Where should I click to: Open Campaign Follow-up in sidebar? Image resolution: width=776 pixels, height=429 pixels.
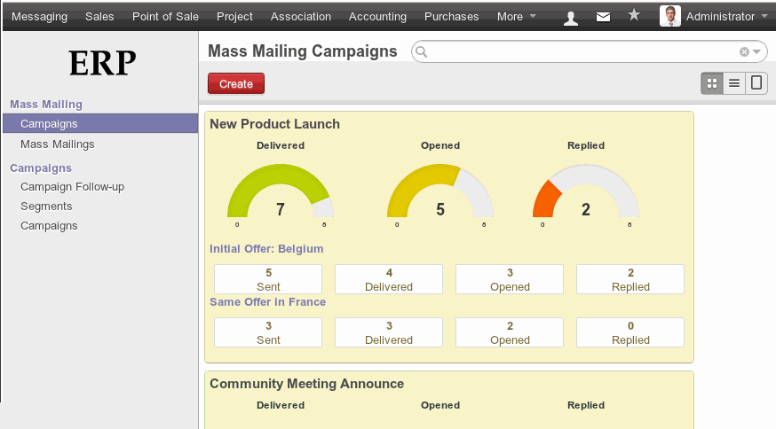(x=72, y=187)
